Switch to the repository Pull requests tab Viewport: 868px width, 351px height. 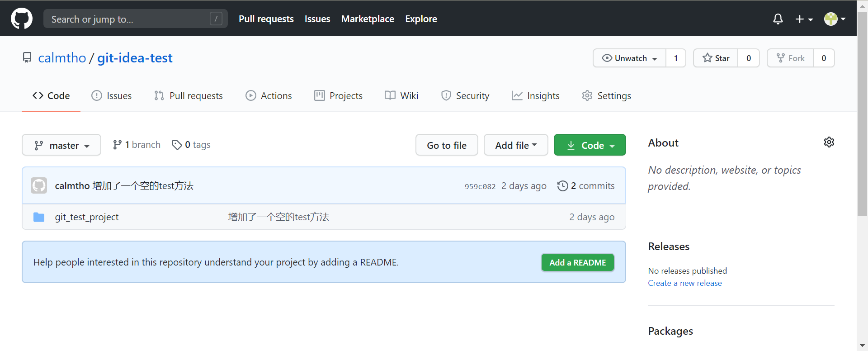tap(189, 95)
